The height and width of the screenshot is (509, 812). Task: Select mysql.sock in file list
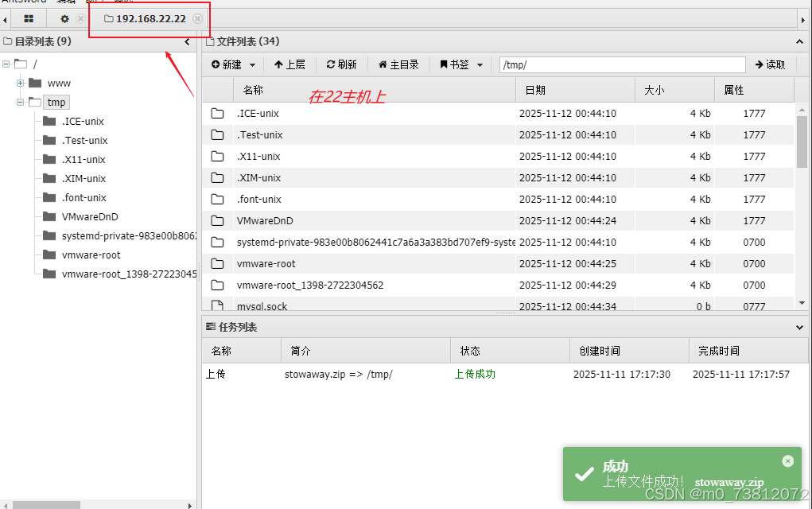262,306
